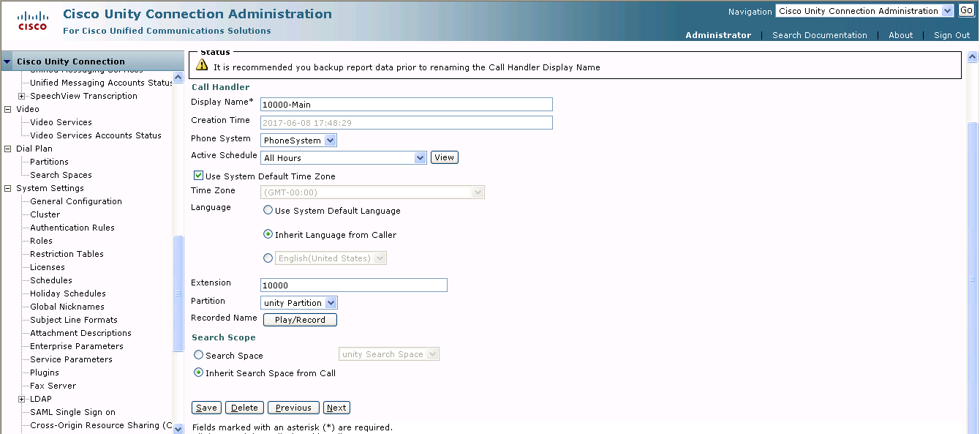Open Roles in System Settings
This screenshot has width=980, height=434.
pyautogui.click(x=41, y=241)
